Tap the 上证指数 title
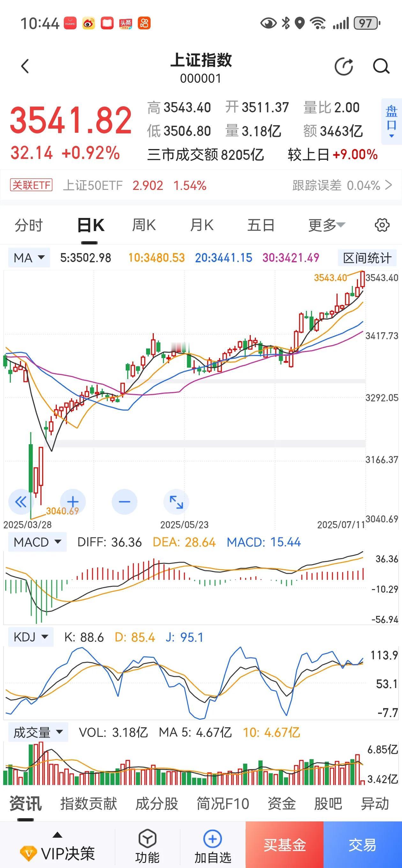 [201, 60]
